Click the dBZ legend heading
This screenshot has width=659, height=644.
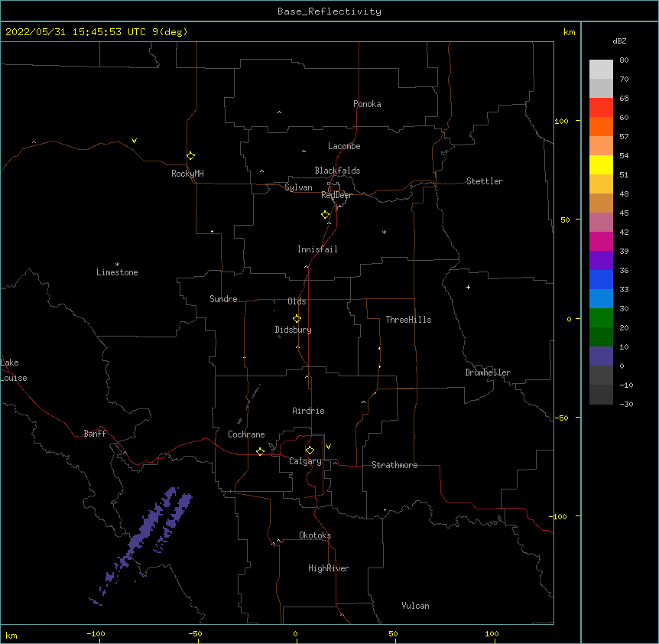(x=619, y=41)
